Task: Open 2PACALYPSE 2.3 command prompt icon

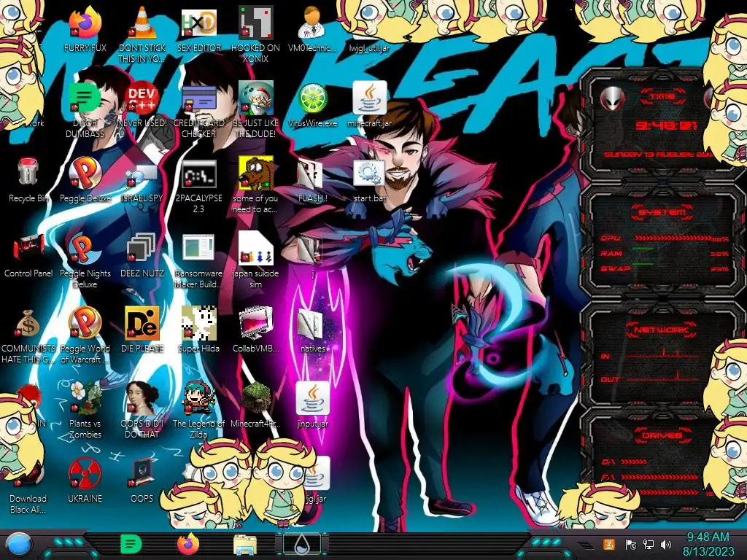Action: pos(198,174)
